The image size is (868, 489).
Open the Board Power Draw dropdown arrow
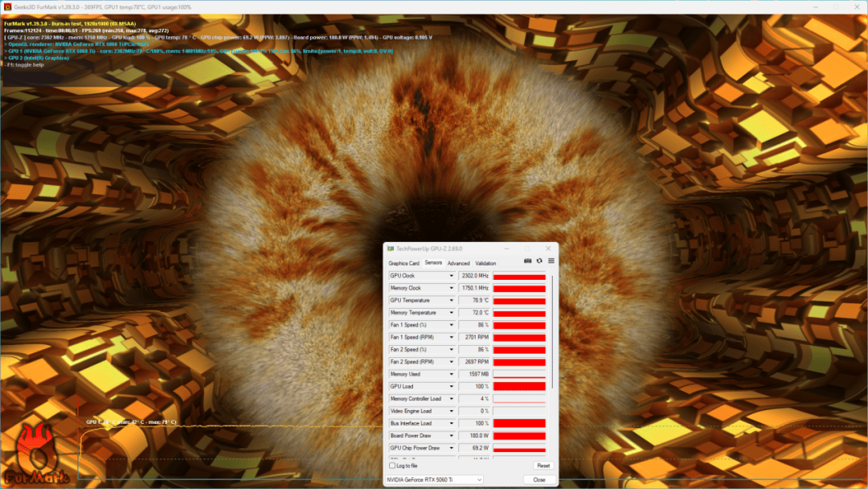[x=451, y=436]
